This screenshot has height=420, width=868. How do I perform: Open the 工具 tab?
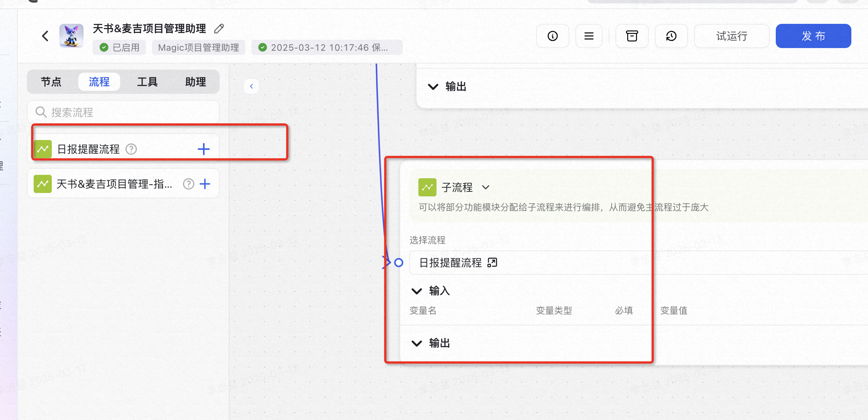pyautogui.click(x=147, y=82)
